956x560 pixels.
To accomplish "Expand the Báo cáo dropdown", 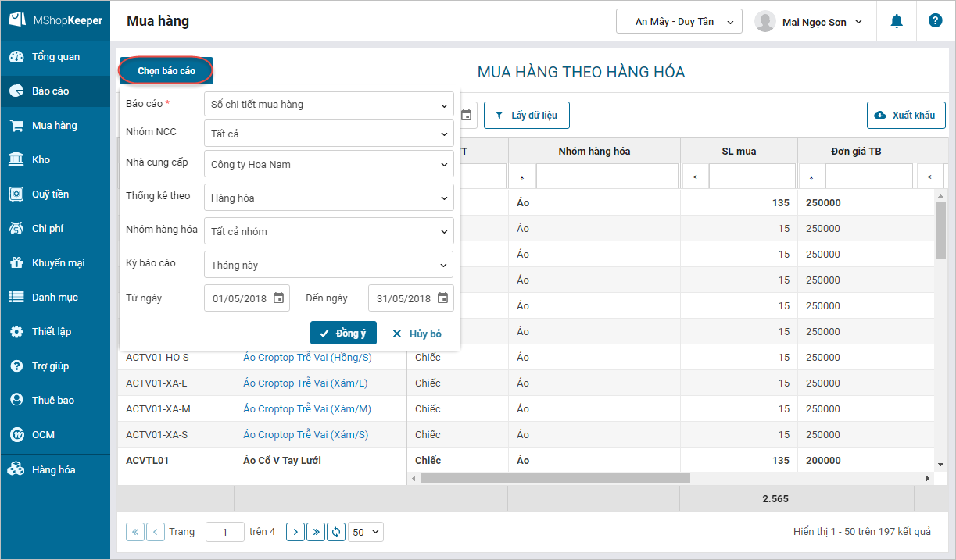I will click(x=328, y=105).
